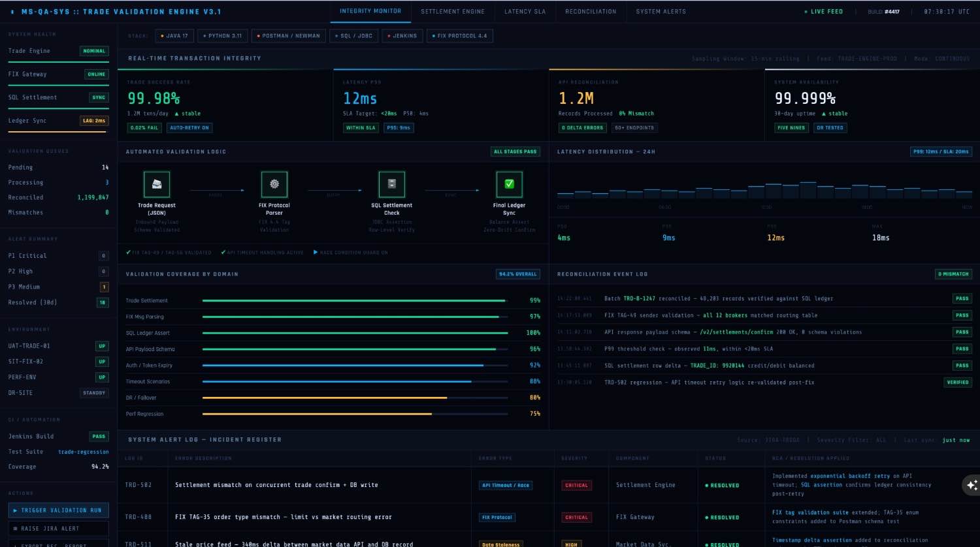Click the RESOLVED status for TRD-488
Image resolution: width=980 pixels, height=547 pixels.
[722, 518]
